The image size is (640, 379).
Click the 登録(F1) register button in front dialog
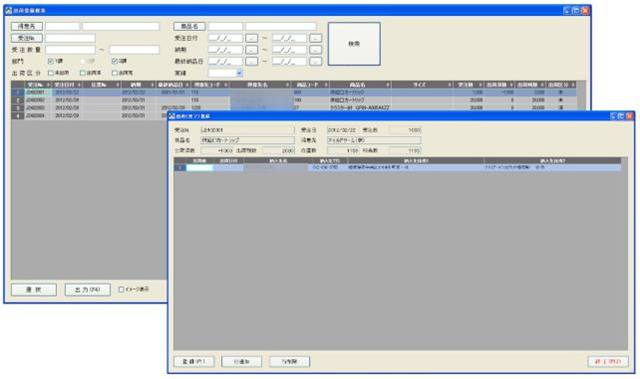pos(194,361)
